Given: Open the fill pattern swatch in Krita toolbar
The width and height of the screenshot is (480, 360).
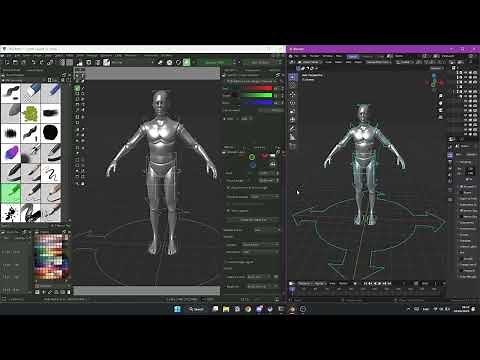Looking at the screenshot, I should point(70,62).
